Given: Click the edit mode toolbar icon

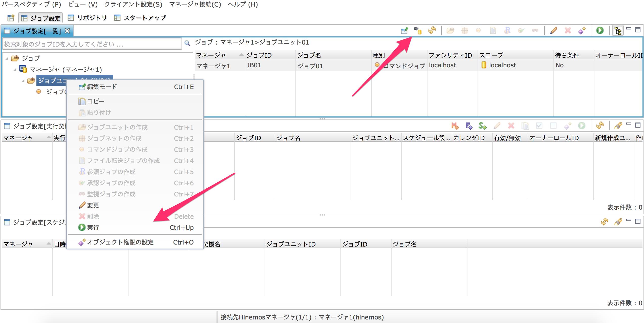Looking at the screenshot, I should [x=404, y=31].
